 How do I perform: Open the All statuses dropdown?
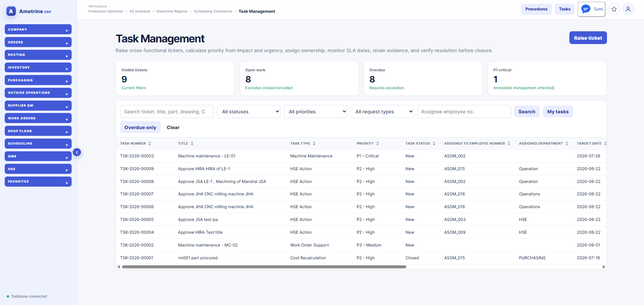point(249,112)
